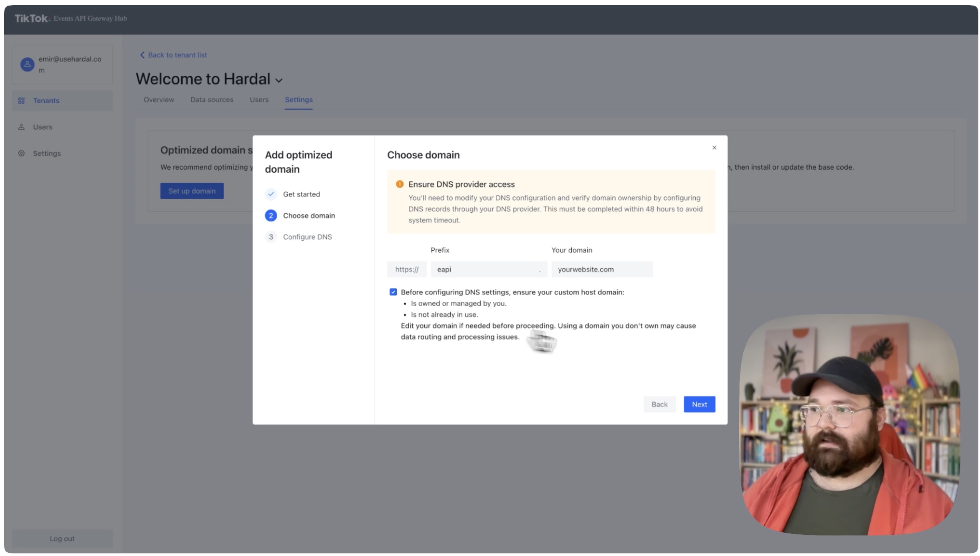
Task: Click the Settings gear icon in sidebar
Action: tap(21, 153)
